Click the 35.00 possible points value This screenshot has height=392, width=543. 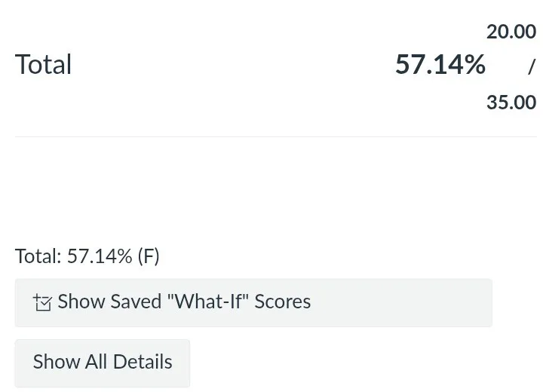pos(511,102)
